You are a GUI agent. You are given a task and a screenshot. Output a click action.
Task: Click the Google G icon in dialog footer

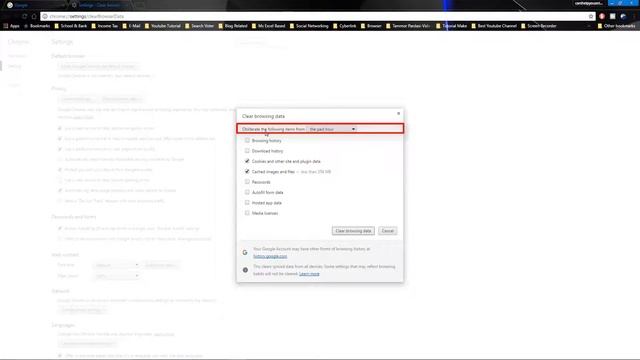tap(245, 253)
